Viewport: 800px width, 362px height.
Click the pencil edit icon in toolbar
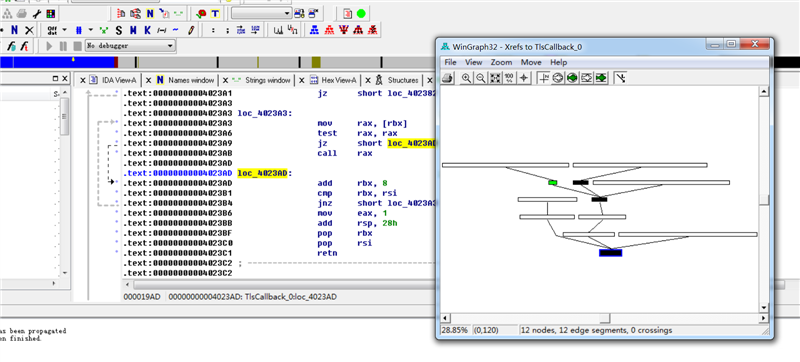click(191, 30)
